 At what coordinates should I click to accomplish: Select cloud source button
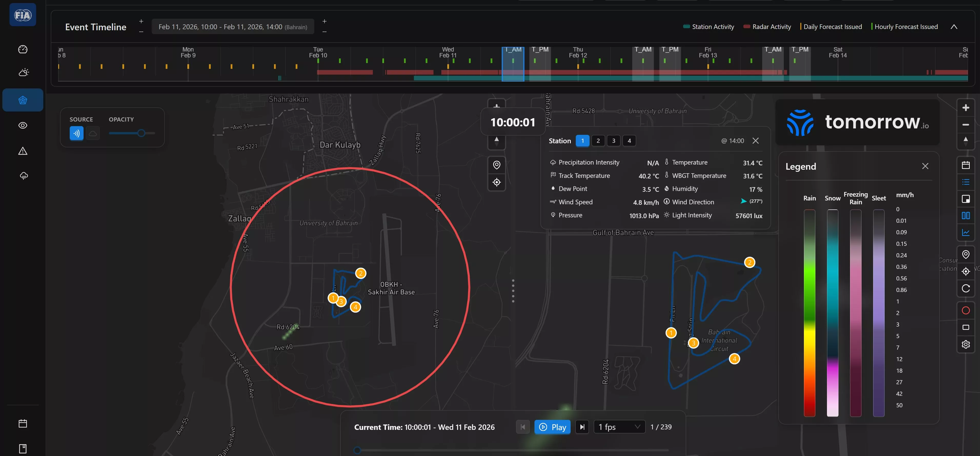tap(93, 134)
